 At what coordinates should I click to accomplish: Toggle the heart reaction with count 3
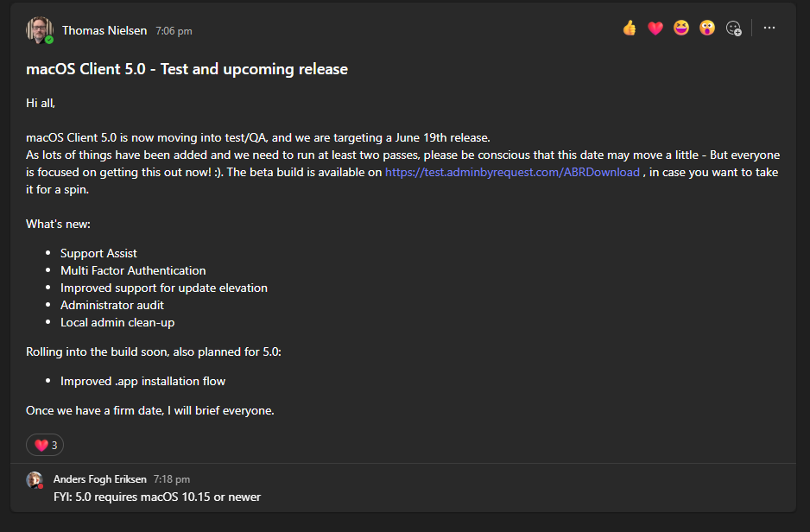pos(45,445)
